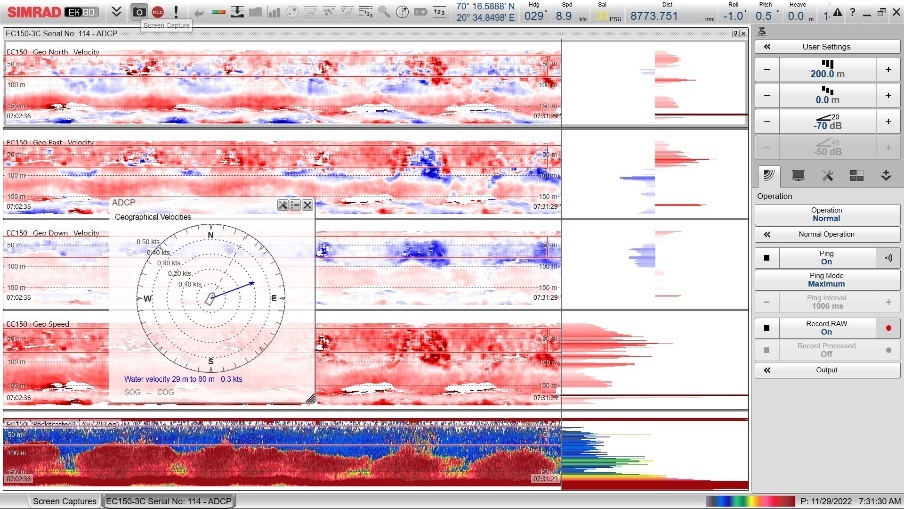The height and width of the screenshot is (509, 904).
Task: Open settings of the ADCP velocity window
Action: click(x=282, y=204)
